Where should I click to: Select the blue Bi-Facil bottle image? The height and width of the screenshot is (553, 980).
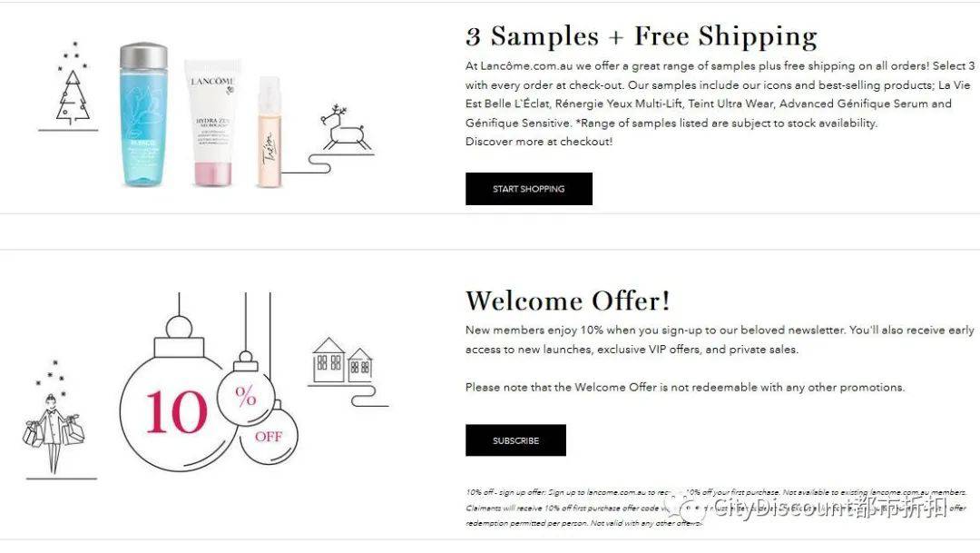coord(143,114)
